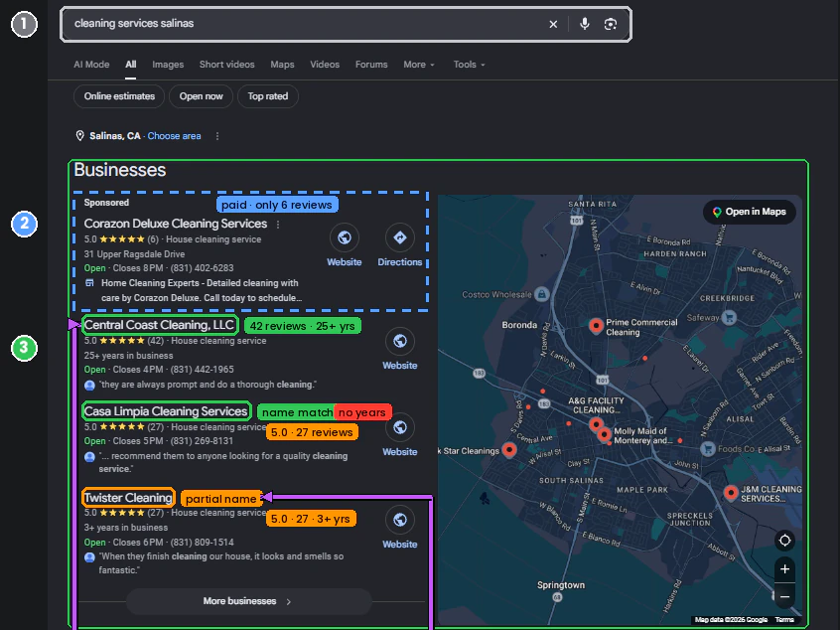Select the Costco Wholesale marker on map
This screenshot has width=840, height=630.
click(541, 294)
